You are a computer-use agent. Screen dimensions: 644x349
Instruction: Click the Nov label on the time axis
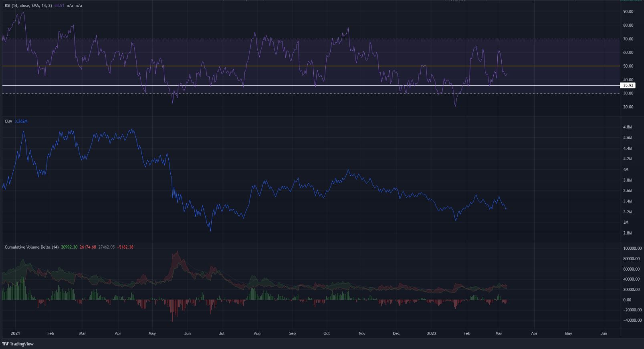[x=362, y=333]
